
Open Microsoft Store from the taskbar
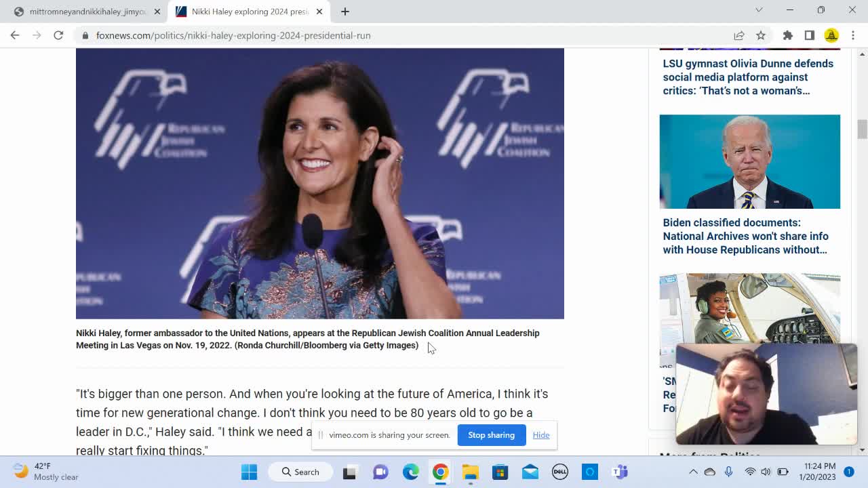pos(500,472)
